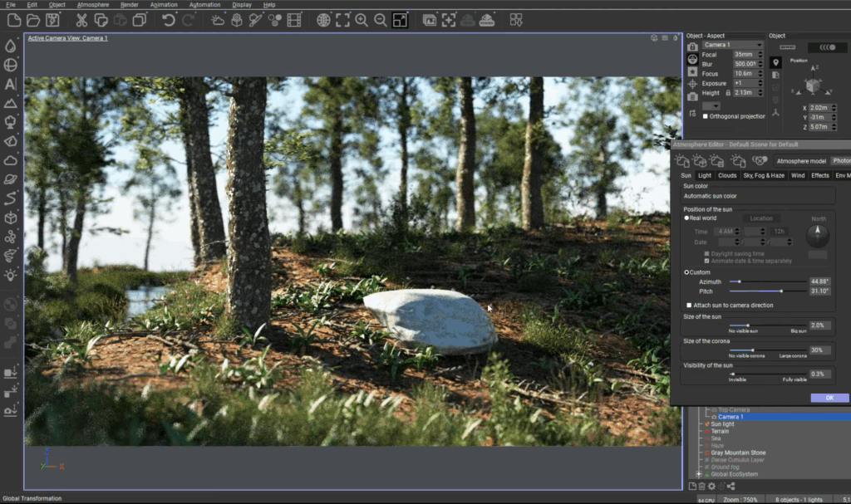851x504 pixels.
Task: Enable Orthogonal projection checkbox
Action: [x=706, y=116]
